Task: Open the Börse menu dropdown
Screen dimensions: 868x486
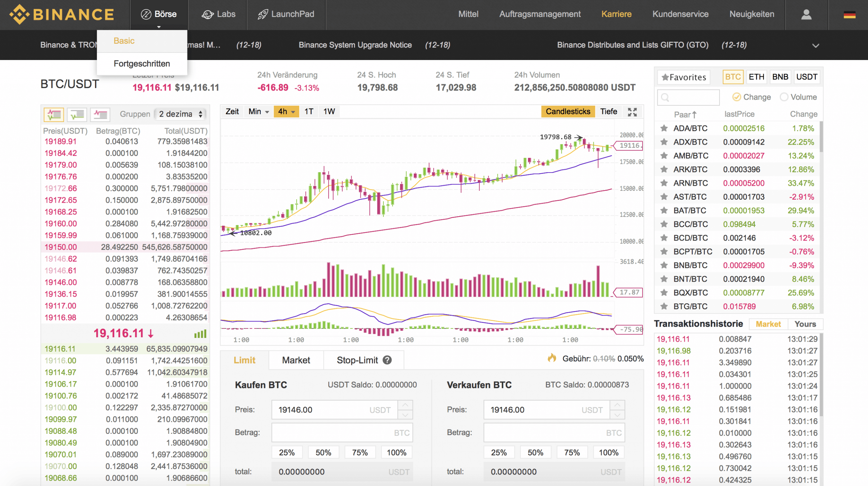Action: (159, 15)
